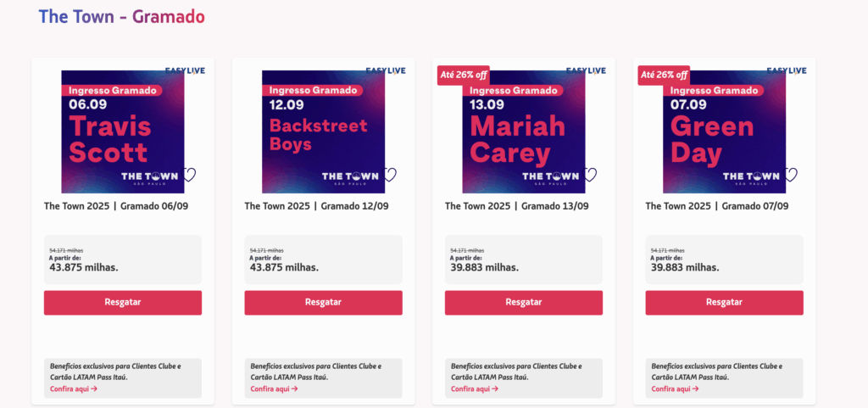Follow Confira aqui link under Mariah Carey
This screenshot has height=408, width=868.
point(475,389)
